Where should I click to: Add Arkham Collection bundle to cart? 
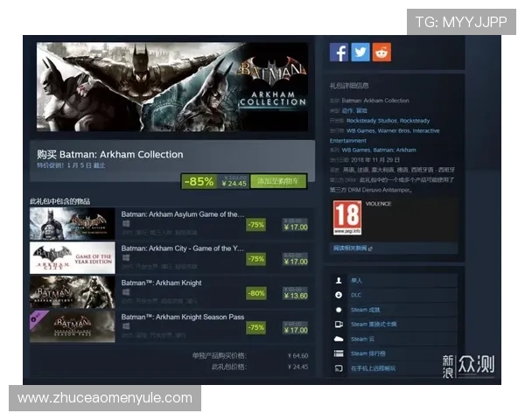click(278, 182)
